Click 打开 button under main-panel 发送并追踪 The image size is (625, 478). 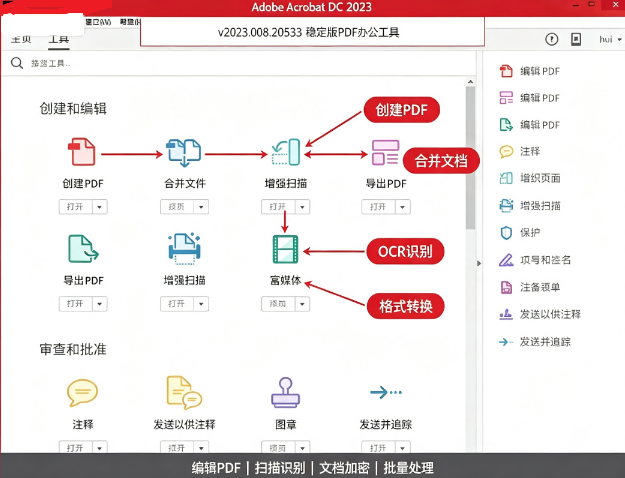point(378,448)
